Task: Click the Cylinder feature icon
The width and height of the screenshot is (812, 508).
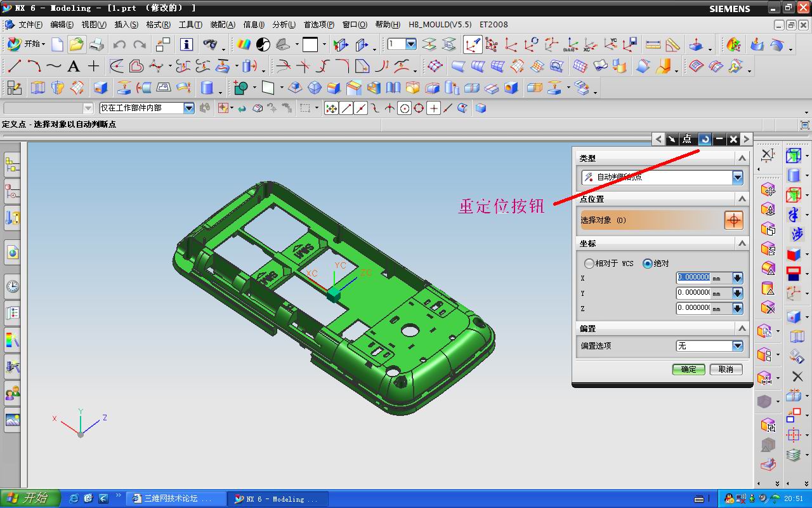Action: (x=207, y=88)
